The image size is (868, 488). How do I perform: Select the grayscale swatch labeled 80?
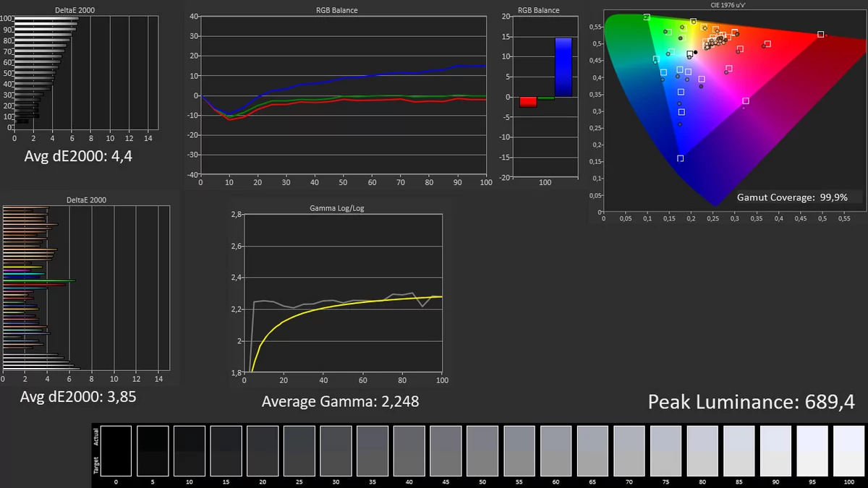tap(702, 450)
